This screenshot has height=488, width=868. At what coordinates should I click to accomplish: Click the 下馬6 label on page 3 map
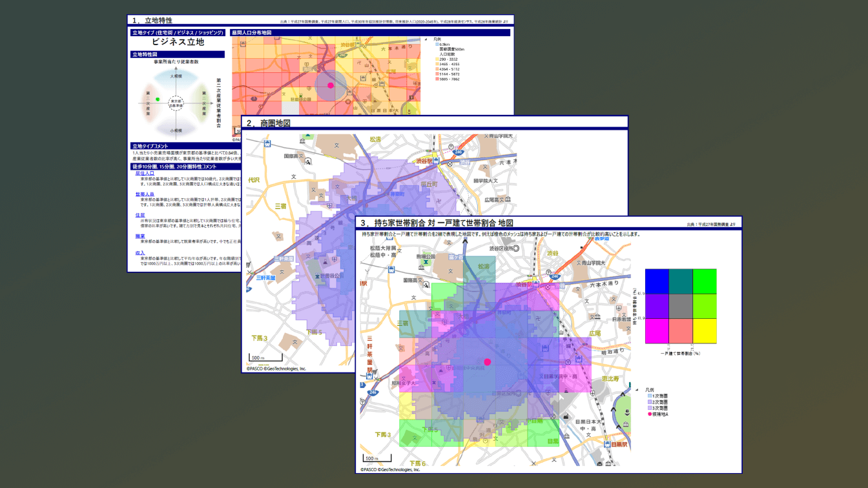(x=417, y=463)
